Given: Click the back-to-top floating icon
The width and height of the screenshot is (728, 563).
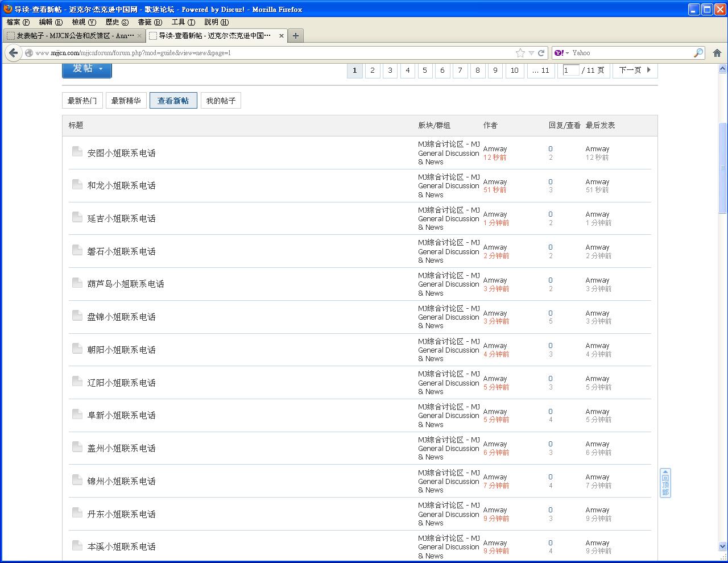Looking at the screenshot, I should point(665,483).
